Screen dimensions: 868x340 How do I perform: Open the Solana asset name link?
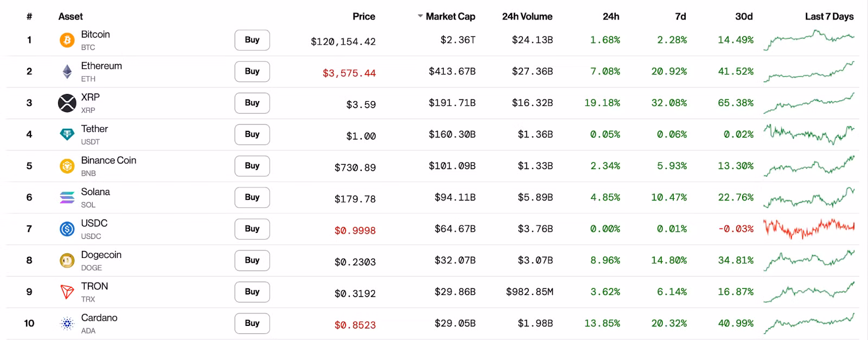(x=95, y=192)
